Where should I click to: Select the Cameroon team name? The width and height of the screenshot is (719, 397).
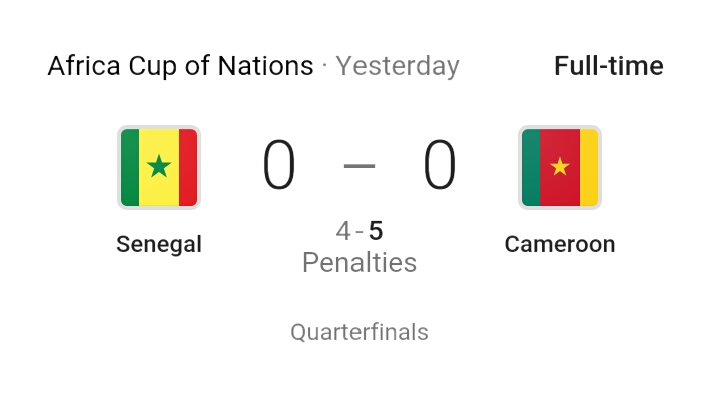click(560, 244)
